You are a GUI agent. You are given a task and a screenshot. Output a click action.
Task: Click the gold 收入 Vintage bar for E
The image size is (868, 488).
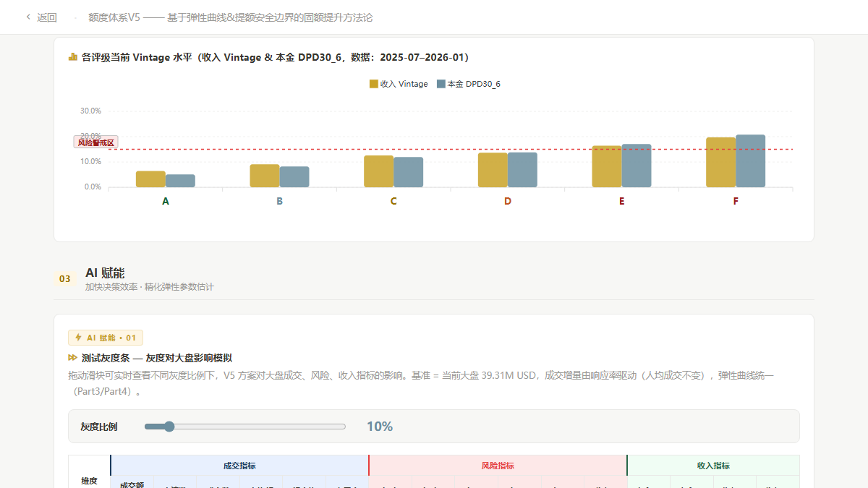(x=607, y=166)
